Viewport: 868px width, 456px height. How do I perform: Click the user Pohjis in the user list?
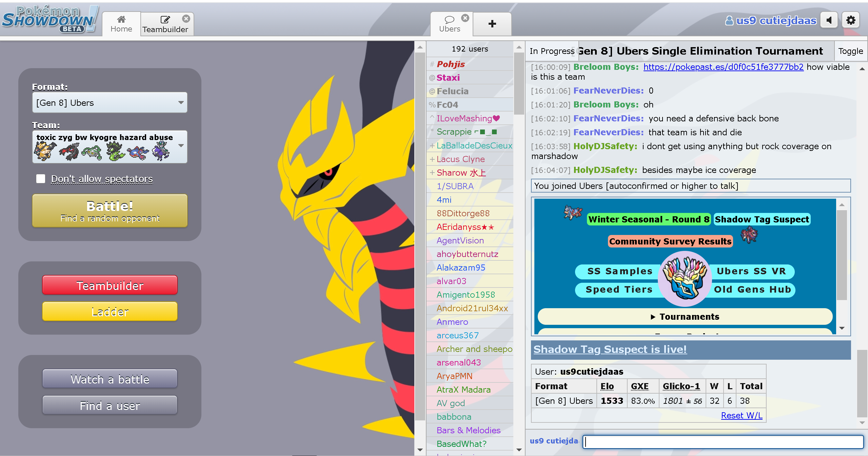470,64
